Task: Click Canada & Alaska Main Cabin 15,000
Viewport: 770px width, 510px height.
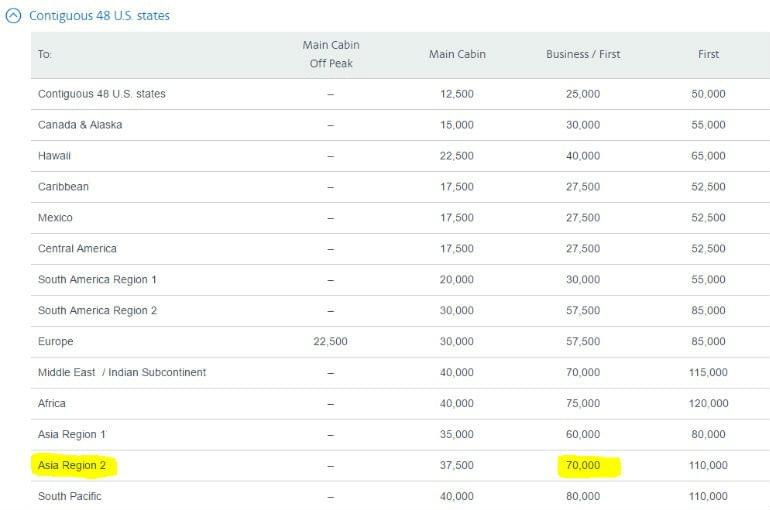Action: (x=457, y=125)
